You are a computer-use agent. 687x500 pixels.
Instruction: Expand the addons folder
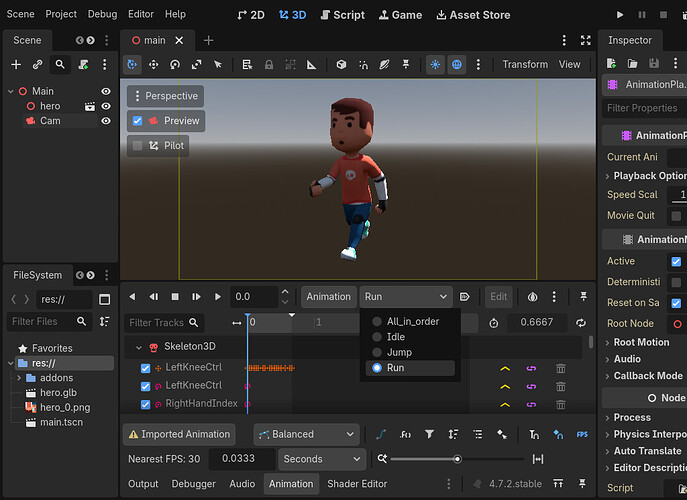19,378
